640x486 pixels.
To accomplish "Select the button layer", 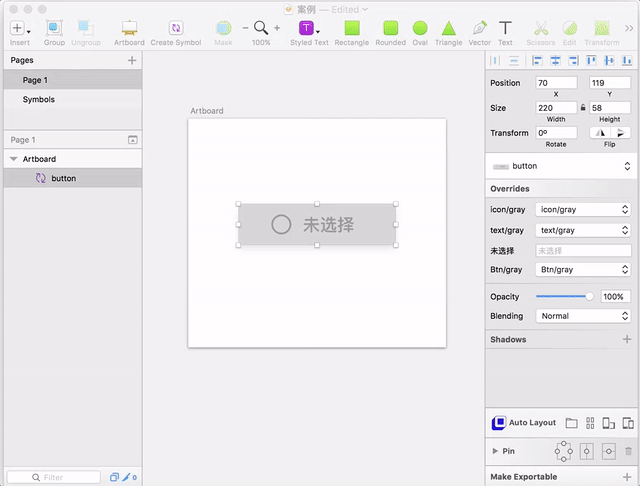I will pyautogui.click(x=73, y=178).
